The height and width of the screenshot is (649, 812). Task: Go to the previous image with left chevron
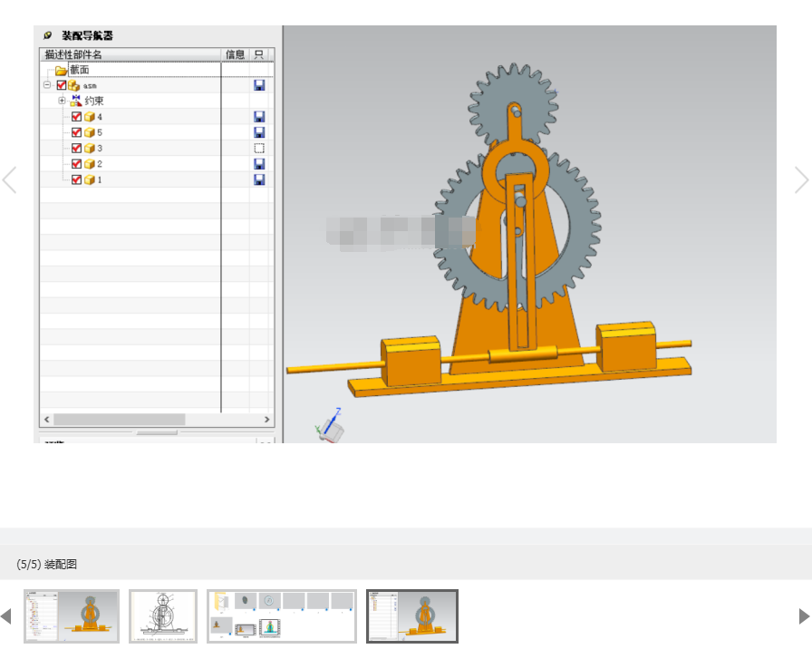[9, 179]
